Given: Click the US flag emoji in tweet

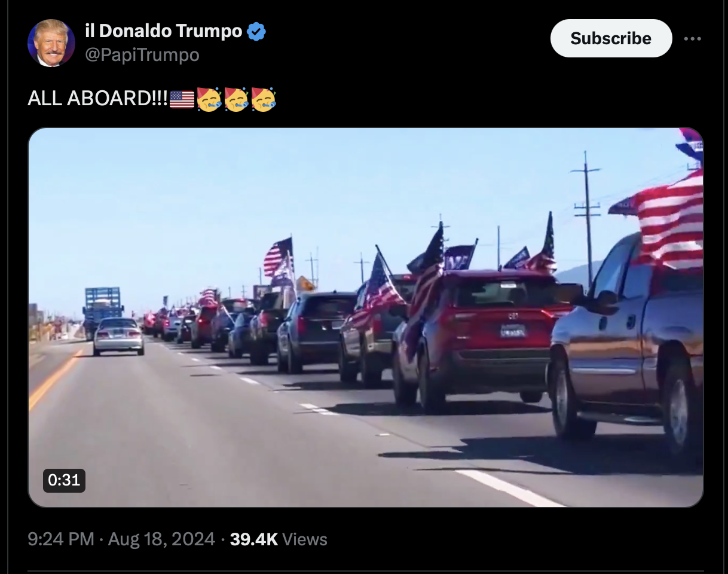Looking at the screenshot, I should pos(182,99).
